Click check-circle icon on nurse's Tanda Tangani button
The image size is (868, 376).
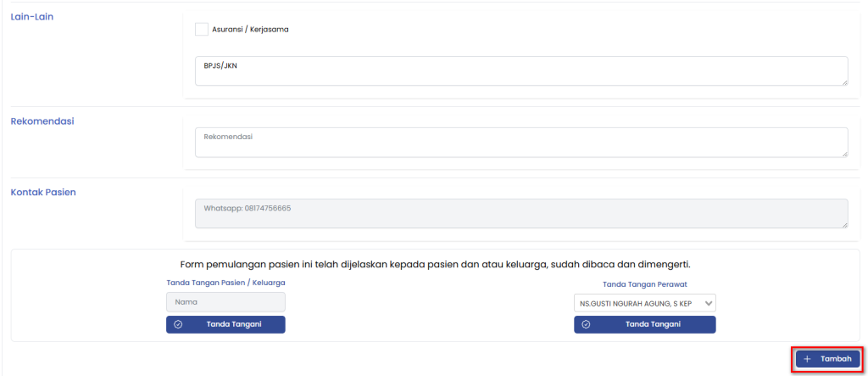(586, 324)
